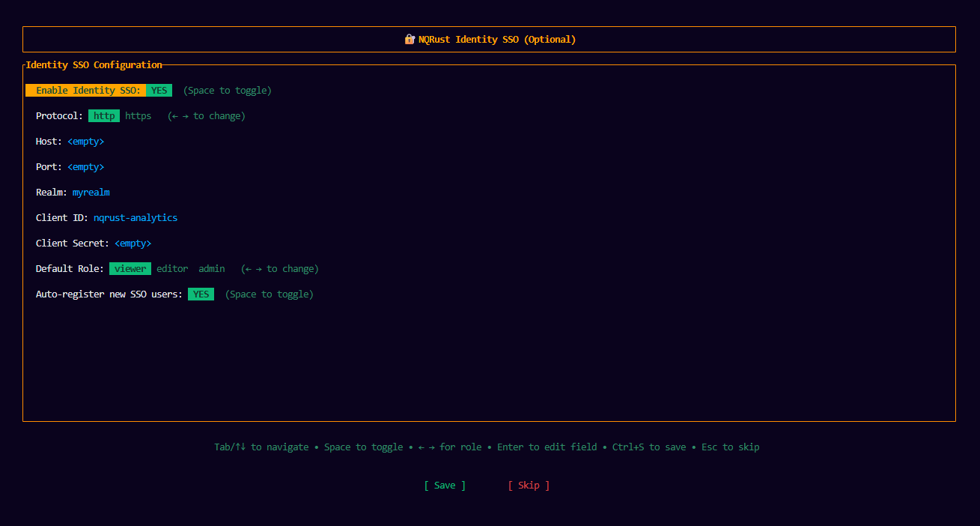
Task: Click the NQRust Identity SSO (Optional) title
Action: pos(497,39)
